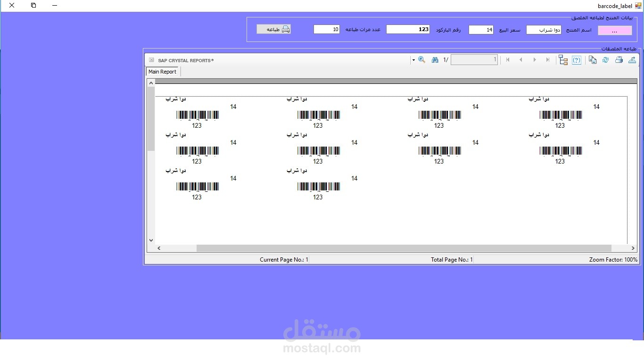
Task: Click the barcode_label app icon in the title bar
Action: (638, 6)
